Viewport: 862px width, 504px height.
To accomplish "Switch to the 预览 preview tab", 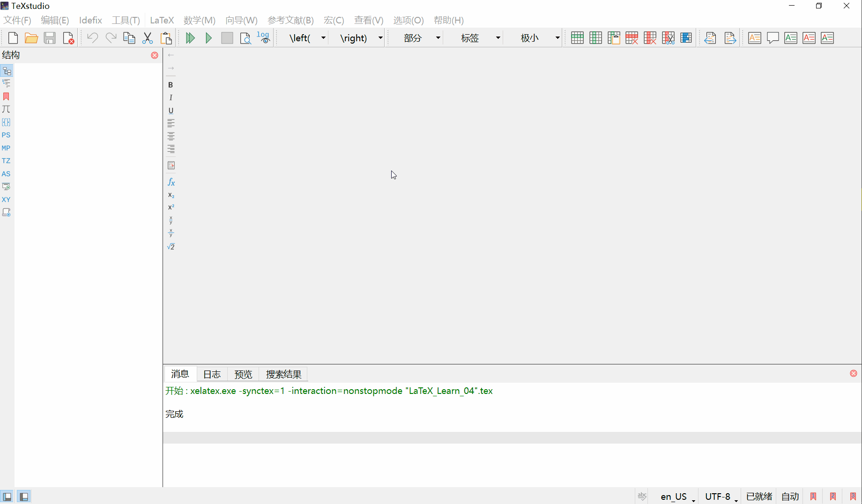I will [243, 374].
